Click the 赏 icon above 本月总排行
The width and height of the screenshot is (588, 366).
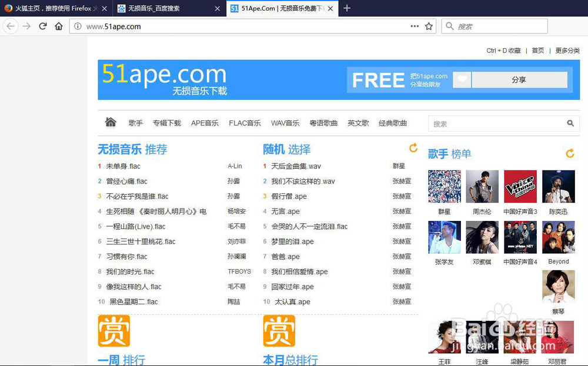tap(279, 331)
